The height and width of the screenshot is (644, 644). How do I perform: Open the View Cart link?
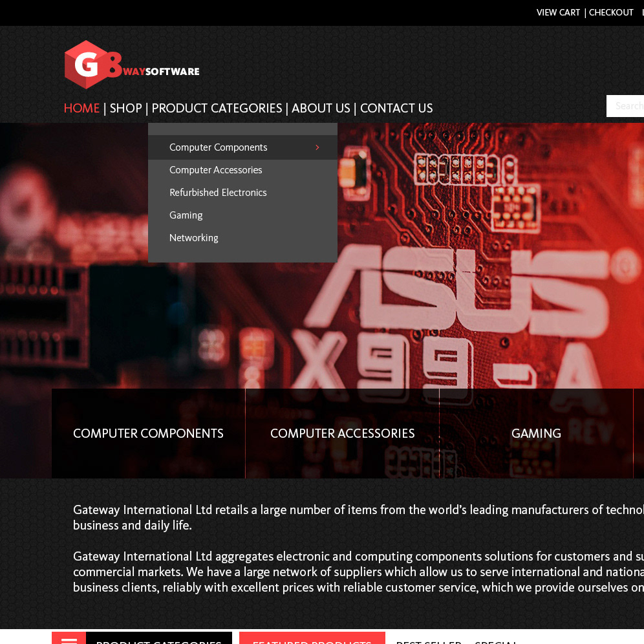(x=558, y=12)
